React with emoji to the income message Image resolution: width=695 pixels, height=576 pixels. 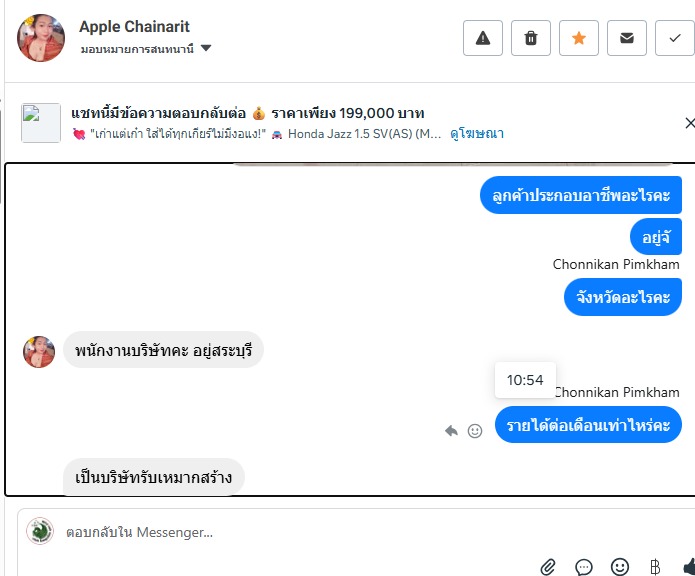coord(475,430)
